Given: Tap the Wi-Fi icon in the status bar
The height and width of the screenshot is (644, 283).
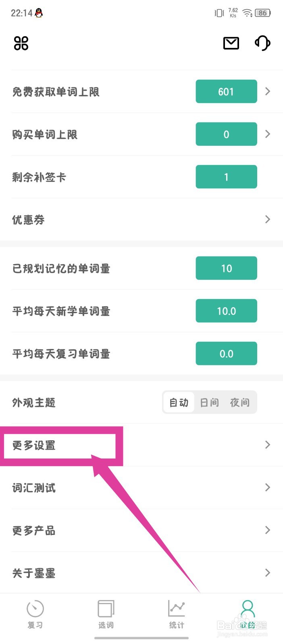Looking at the screenshot, I should (x=247, y=12).
